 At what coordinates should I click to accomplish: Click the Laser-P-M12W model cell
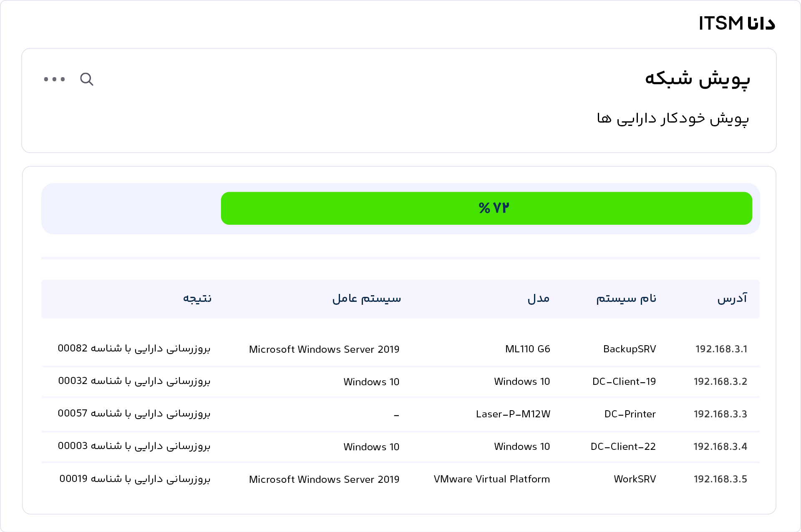pyautogui.click(x=513, y=414)
